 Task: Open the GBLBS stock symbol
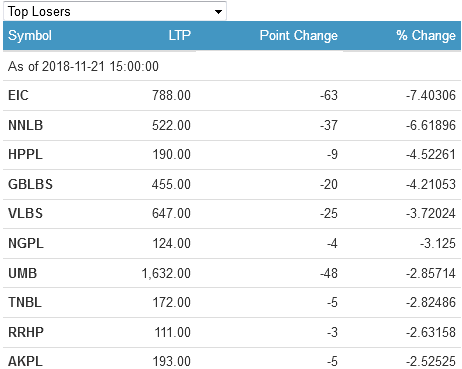30,184
